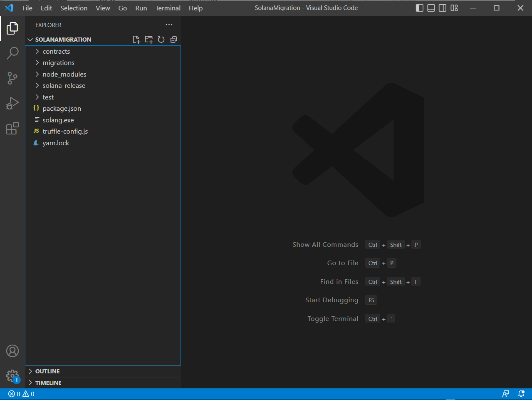Image resolution: width=532 pixels, height=400 pixels.
Task: Open the Selection menu
Action: [x=74, y=8]
